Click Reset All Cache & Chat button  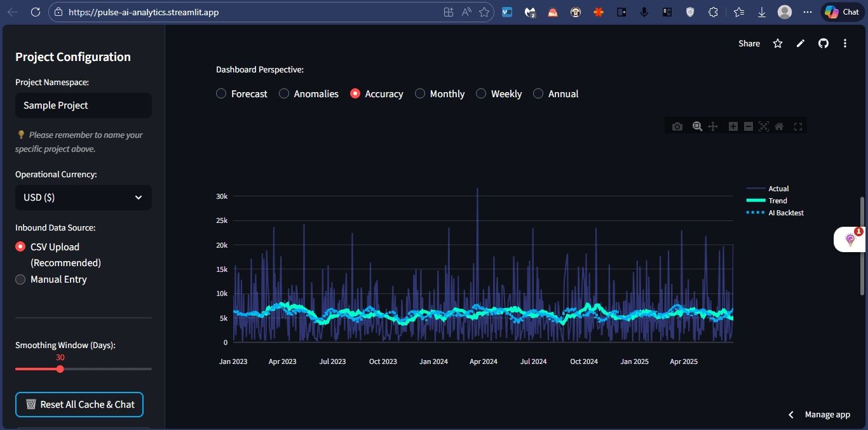click(79, 405)
